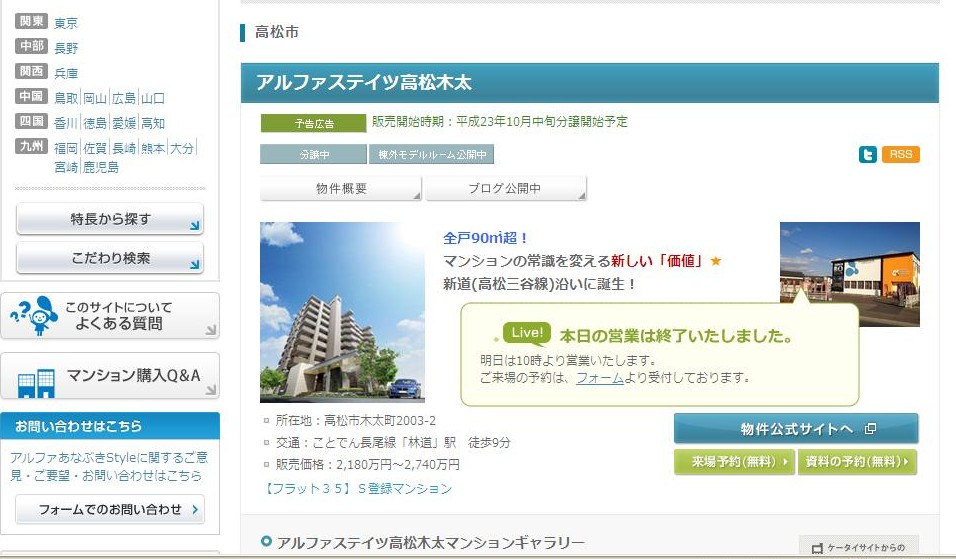Screen dimensions: 956x559
Task: Open 愛媛 prefecture link
Action: (124, 123)
